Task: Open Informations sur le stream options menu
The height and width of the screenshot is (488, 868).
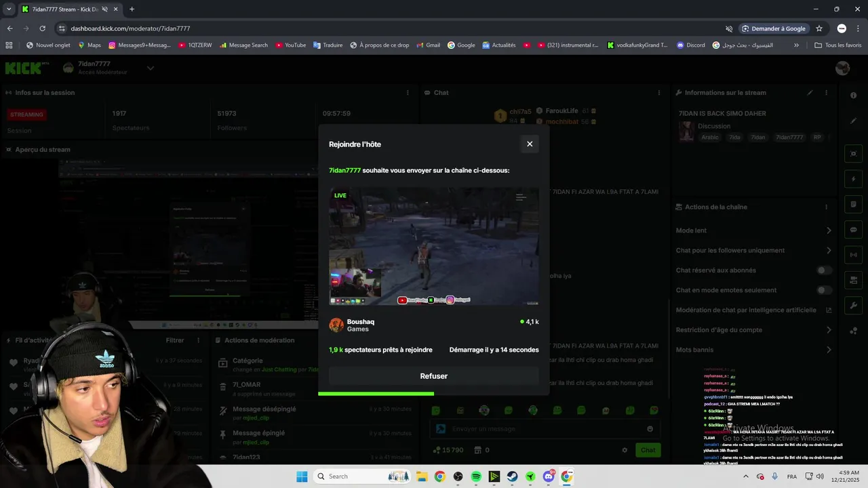Action: click(826, 93)
